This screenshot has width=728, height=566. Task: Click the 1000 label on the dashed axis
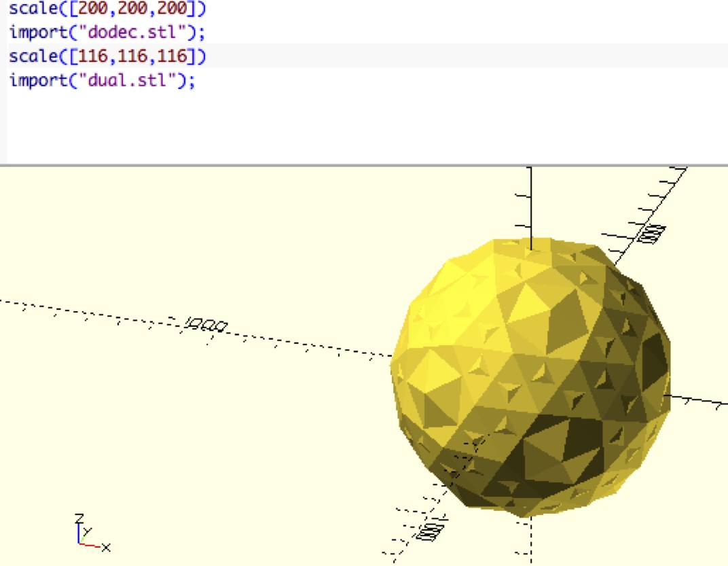(206, 325)
